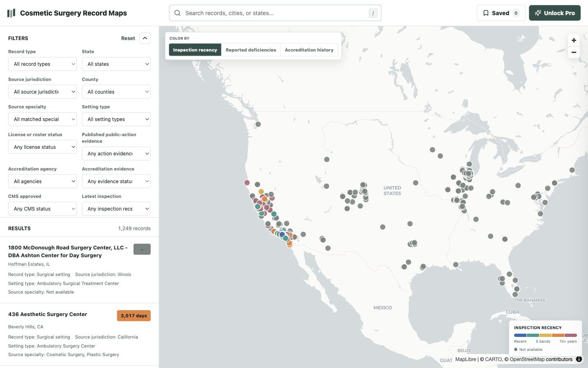Open the CARTO attribution link
This screenshot has height=368, width=588.
493,359
